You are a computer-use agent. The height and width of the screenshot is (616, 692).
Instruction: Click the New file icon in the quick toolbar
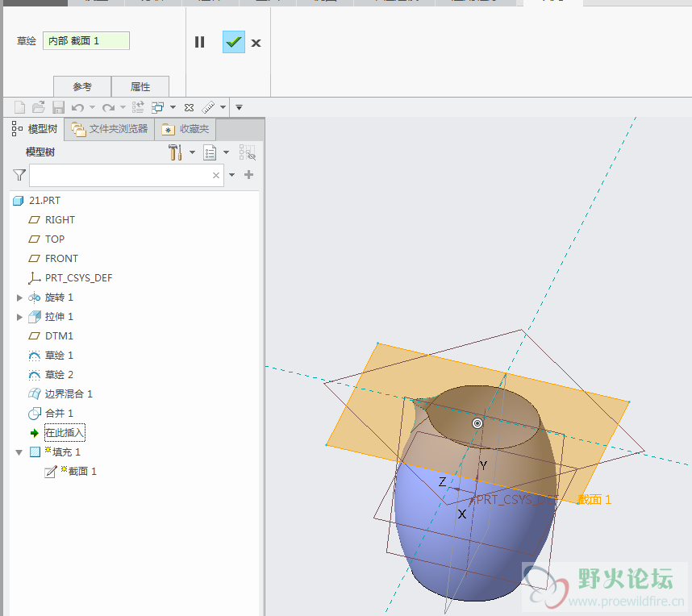[x=20, y=107]
